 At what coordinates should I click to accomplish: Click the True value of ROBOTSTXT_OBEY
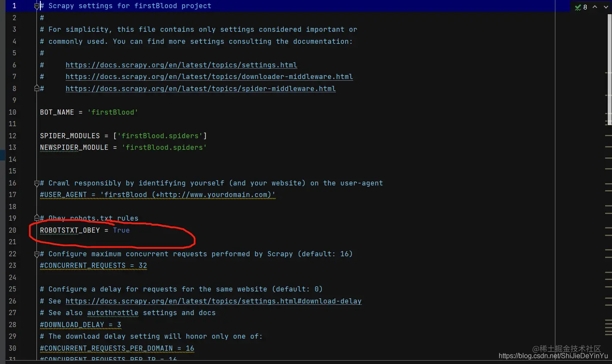point(121,231)
